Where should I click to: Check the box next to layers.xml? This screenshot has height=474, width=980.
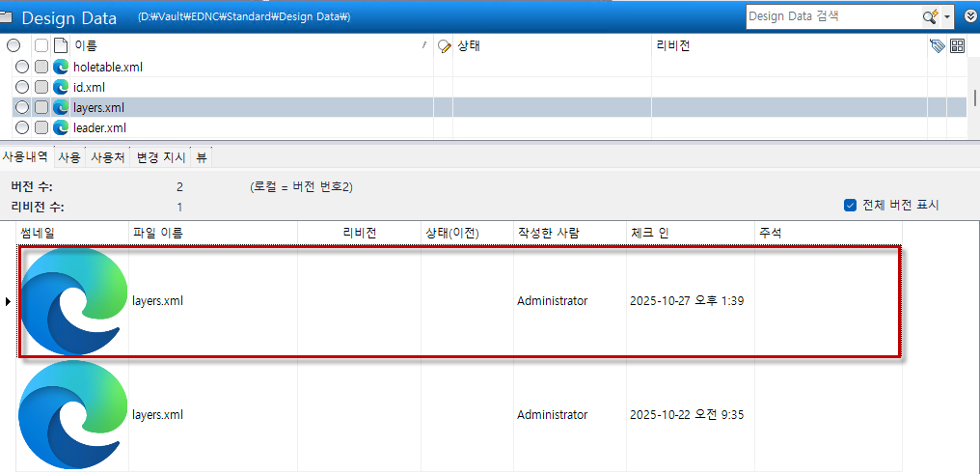[x=41, y=107]
